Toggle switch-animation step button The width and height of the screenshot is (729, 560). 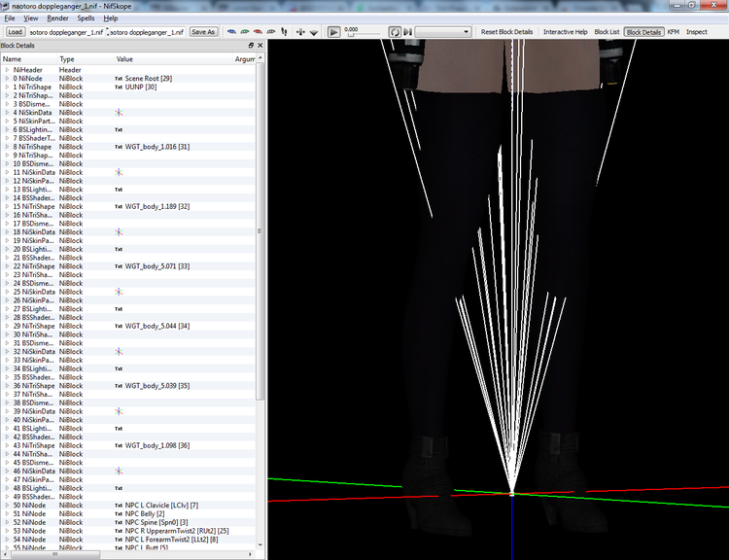pyautogui.click(x=407, y=32)
